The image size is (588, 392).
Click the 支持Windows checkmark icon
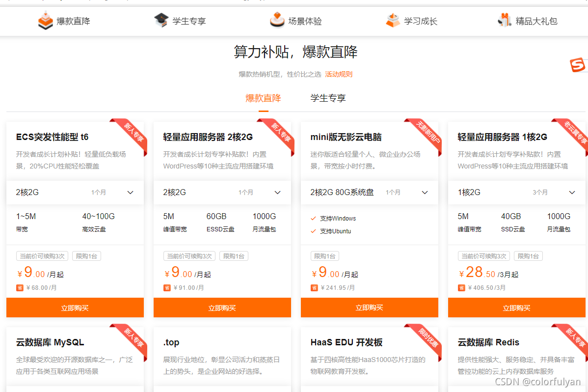point(314,218)
